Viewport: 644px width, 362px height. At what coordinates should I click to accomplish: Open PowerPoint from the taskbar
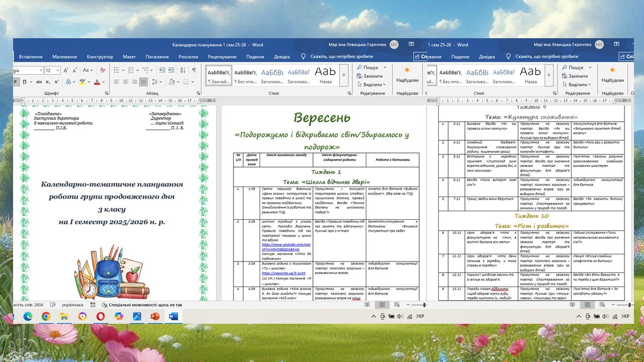[x=155, y=316]
